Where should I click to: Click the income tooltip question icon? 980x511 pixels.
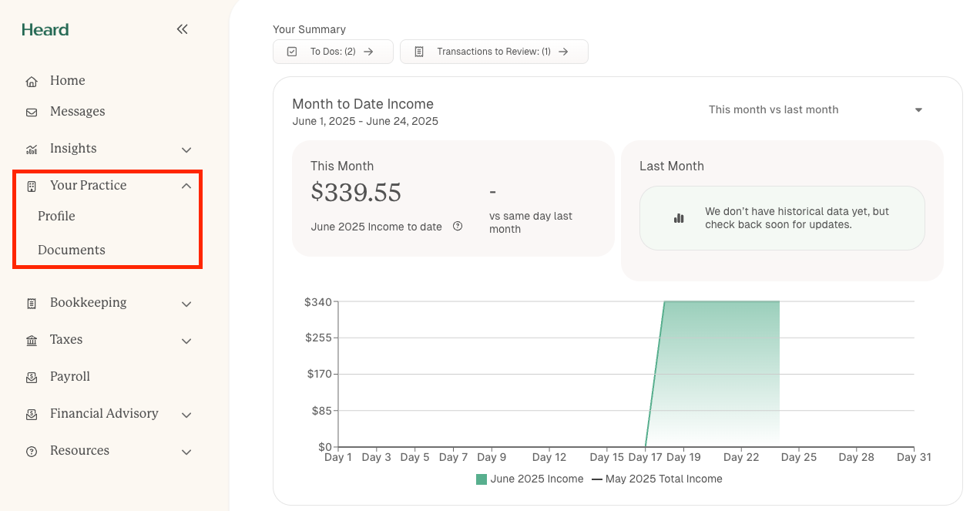point(457,227)
